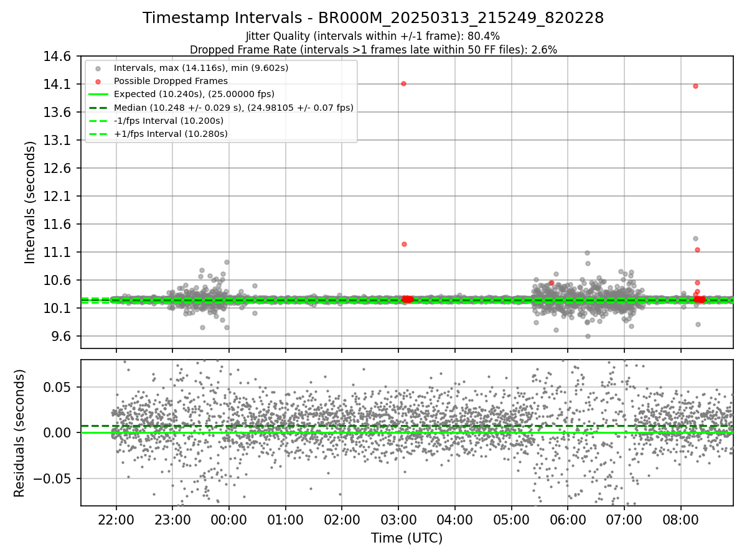Viewport: 747px width, 560px height.
Task: Click the '06:00' x-axis tick label
Action: click(x=568, y=519)
